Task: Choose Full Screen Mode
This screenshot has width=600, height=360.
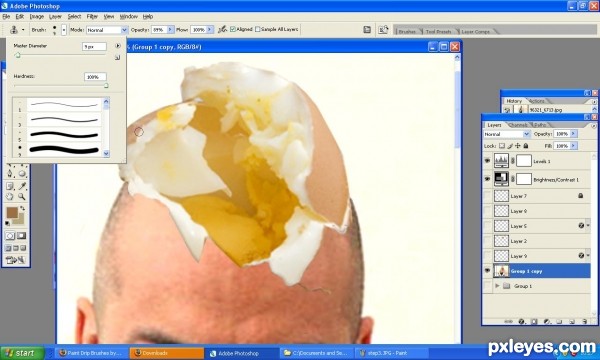Action: tap(23, 248)
